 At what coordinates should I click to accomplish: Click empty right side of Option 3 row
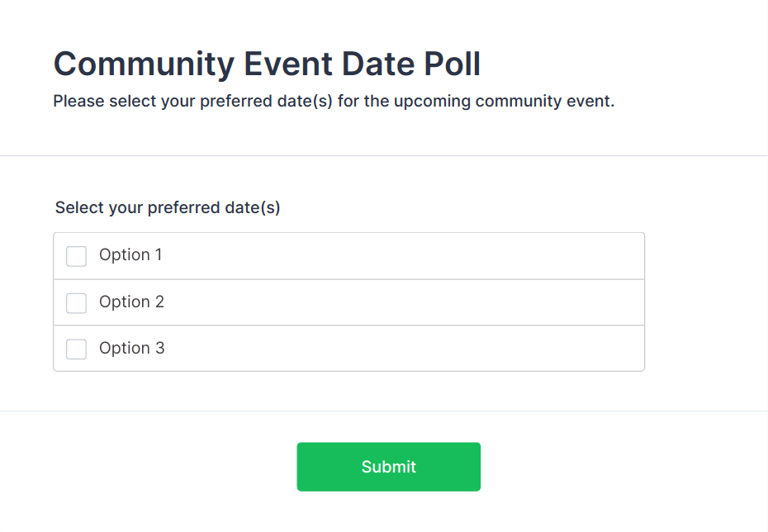537,349
